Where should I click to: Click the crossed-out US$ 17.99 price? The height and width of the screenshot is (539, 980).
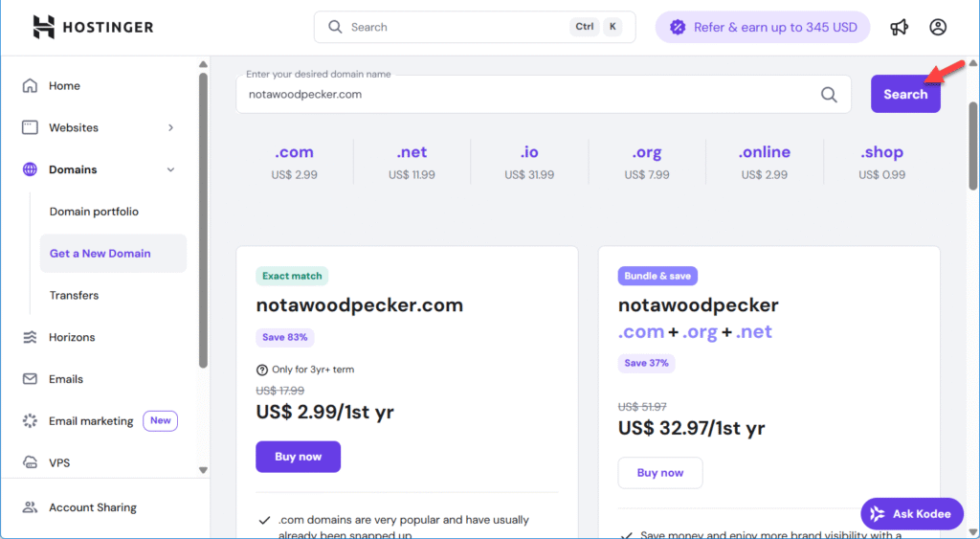click(x=280, y=391)
